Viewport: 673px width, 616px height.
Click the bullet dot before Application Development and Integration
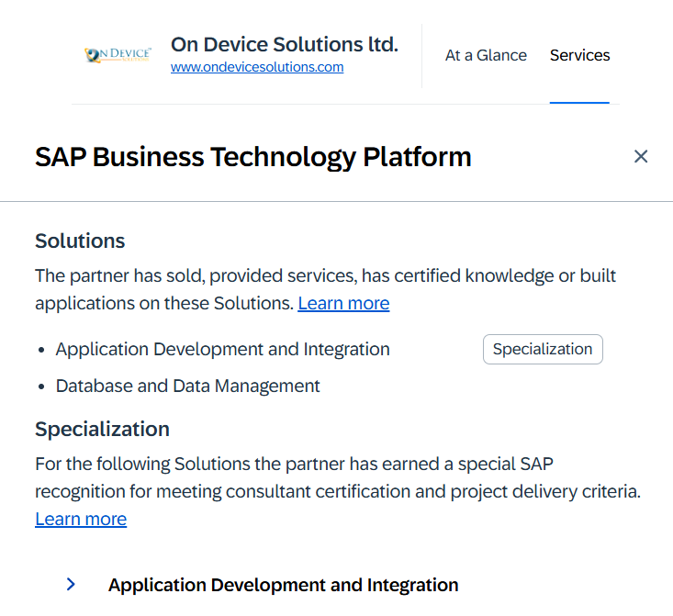coord(41,350)
